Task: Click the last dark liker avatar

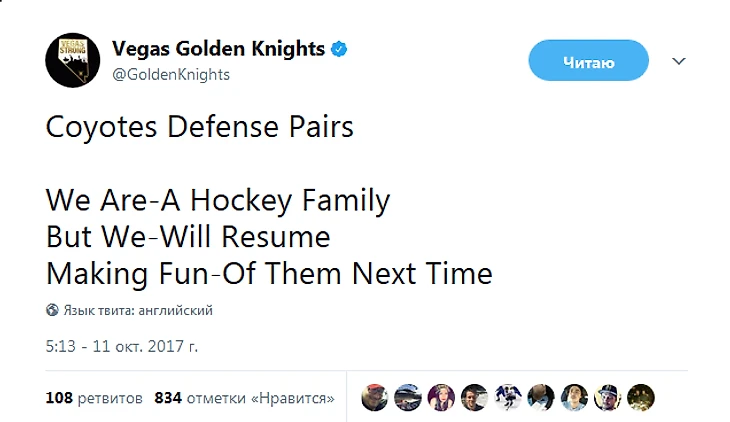Action: (x=640, y=397)
